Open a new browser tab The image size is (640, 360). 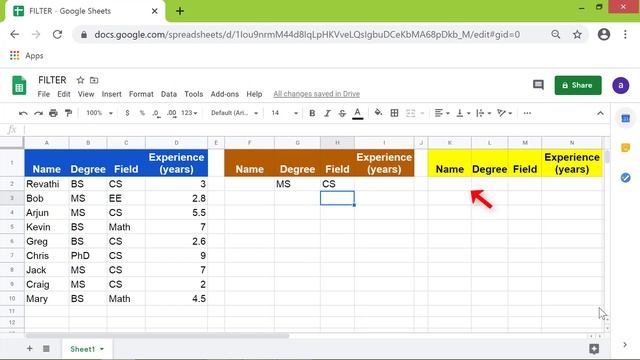[x=180, y=11]
